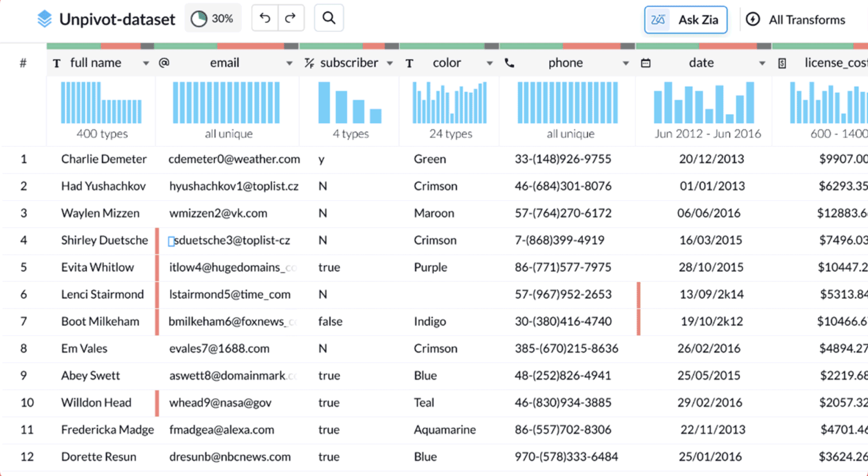
Task: Select date cell 19/10/2k12
Action: (712, 321)
